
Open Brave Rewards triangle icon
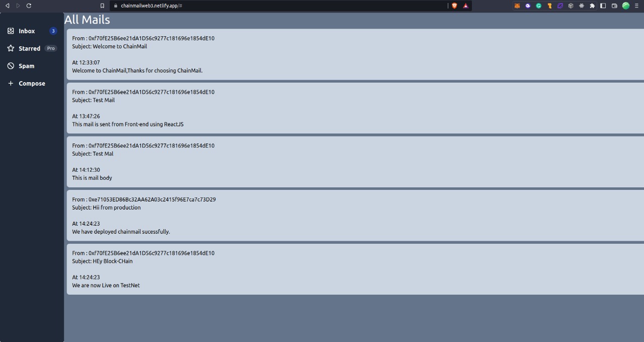tap(465, 6)
